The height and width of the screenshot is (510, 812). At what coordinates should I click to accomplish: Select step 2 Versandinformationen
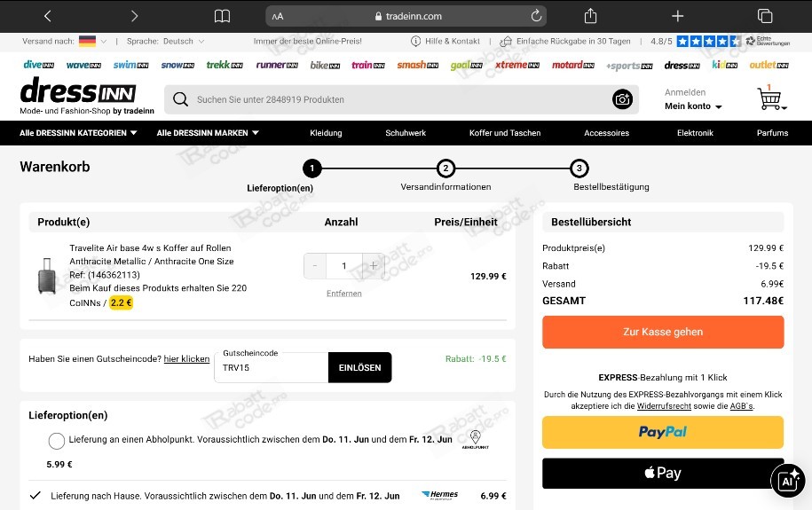[445, 169]
